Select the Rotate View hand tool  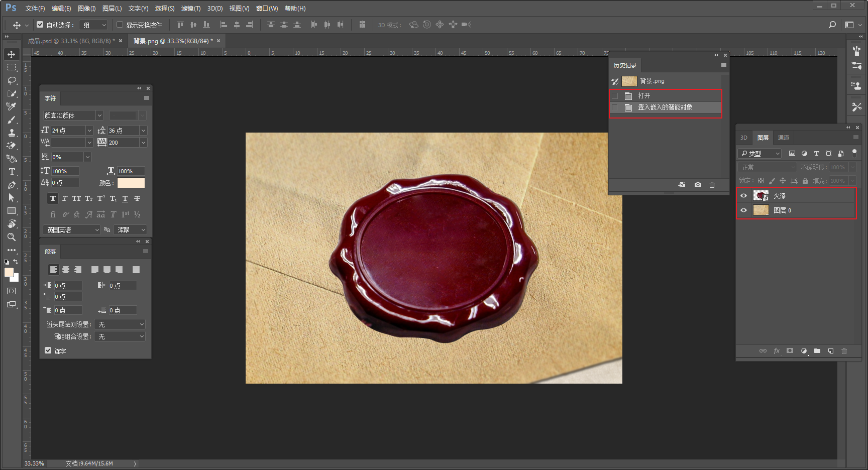(x=12, y=224)
